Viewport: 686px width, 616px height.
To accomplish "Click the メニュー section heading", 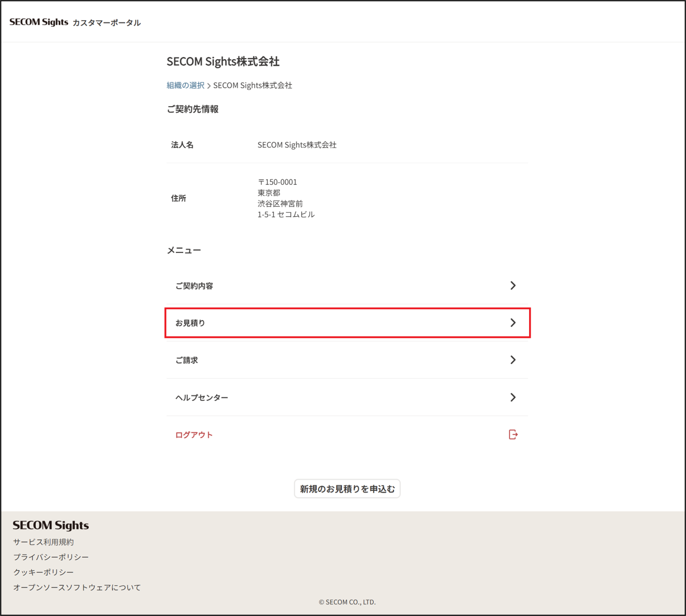I will click(184, 250).
